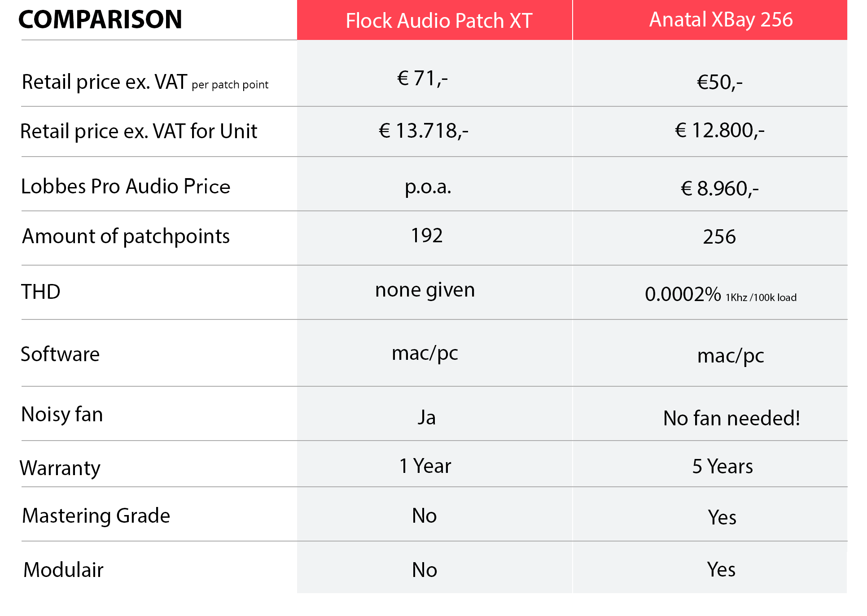The height and width of the screenshot is (616, 867).
Task: Select the "Ja" noisy fan cell
Action: point(426,418)
